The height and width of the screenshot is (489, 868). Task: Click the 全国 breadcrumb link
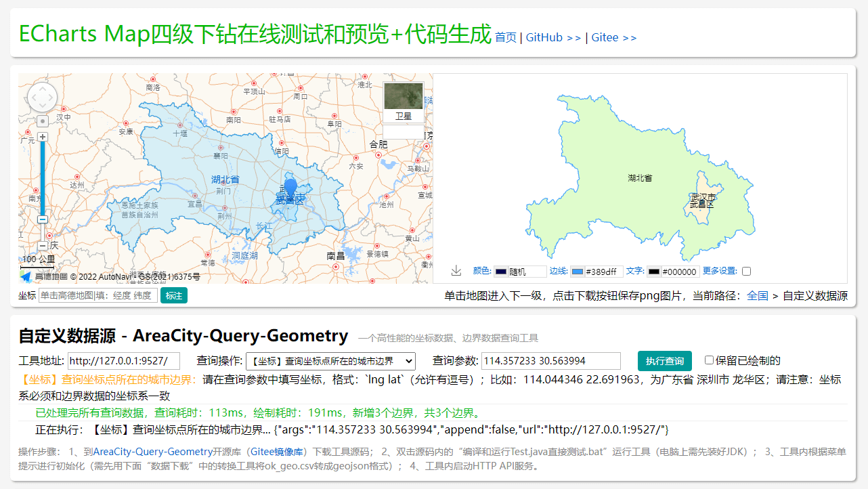click(758, 296)
